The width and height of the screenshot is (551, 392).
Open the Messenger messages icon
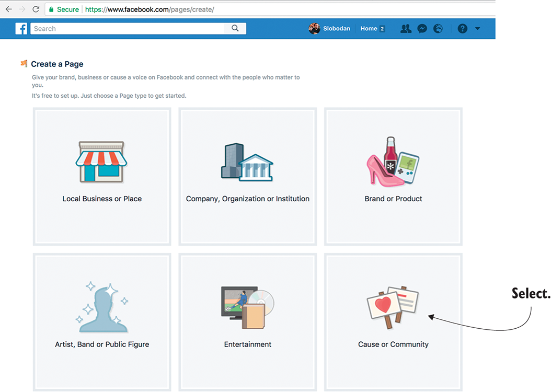click(x=422, y=29)
